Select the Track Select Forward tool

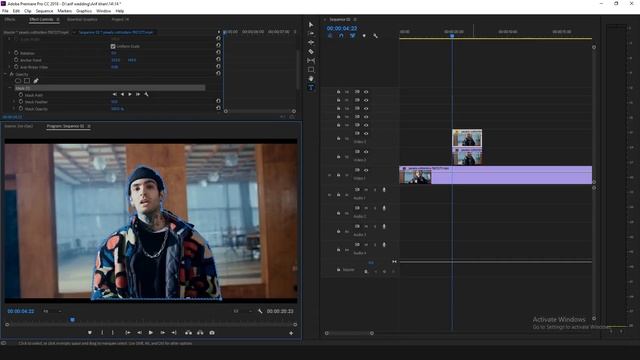tap(311, 33)
